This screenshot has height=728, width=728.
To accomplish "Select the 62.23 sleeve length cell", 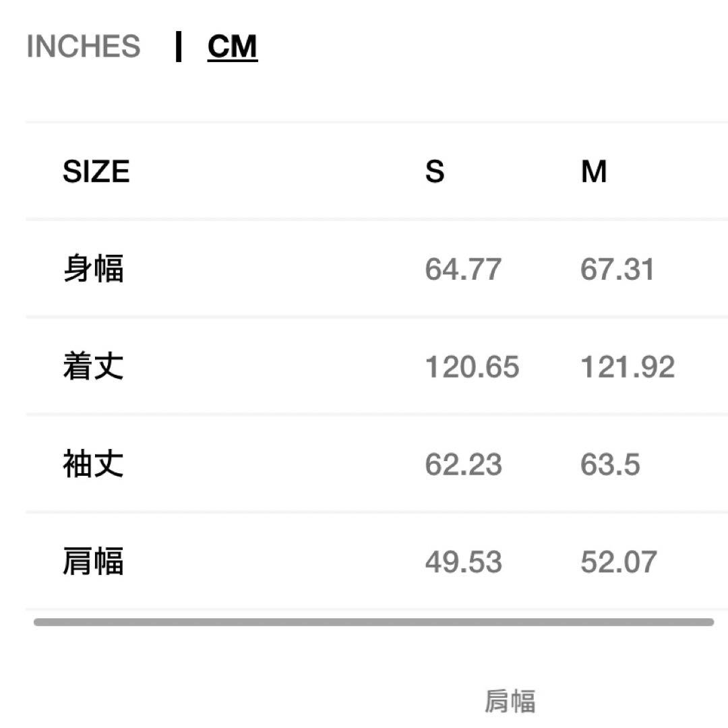I will 463,464.
